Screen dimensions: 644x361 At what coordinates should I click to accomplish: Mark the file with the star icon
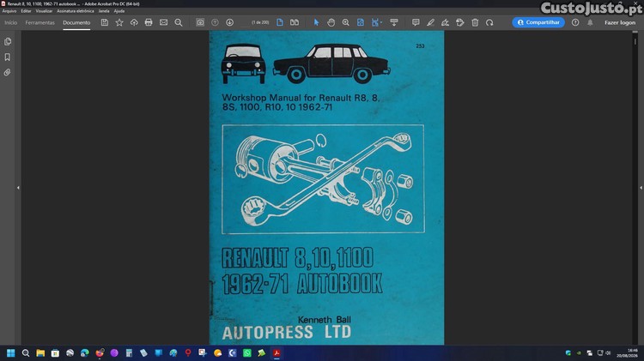point(119,22)
